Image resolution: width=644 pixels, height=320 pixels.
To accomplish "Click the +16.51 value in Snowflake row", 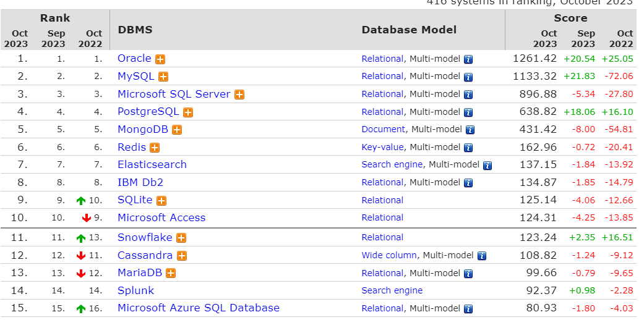I will click(617, 238).
